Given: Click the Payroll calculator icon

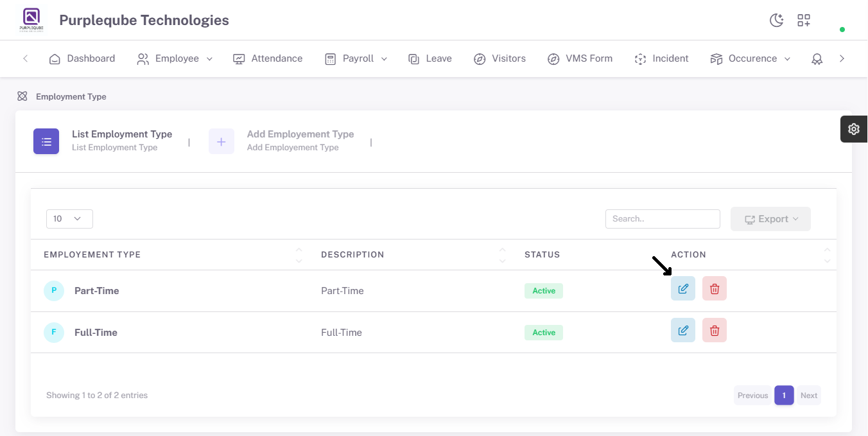Looking at the screenshot, I should coord(330,59).
